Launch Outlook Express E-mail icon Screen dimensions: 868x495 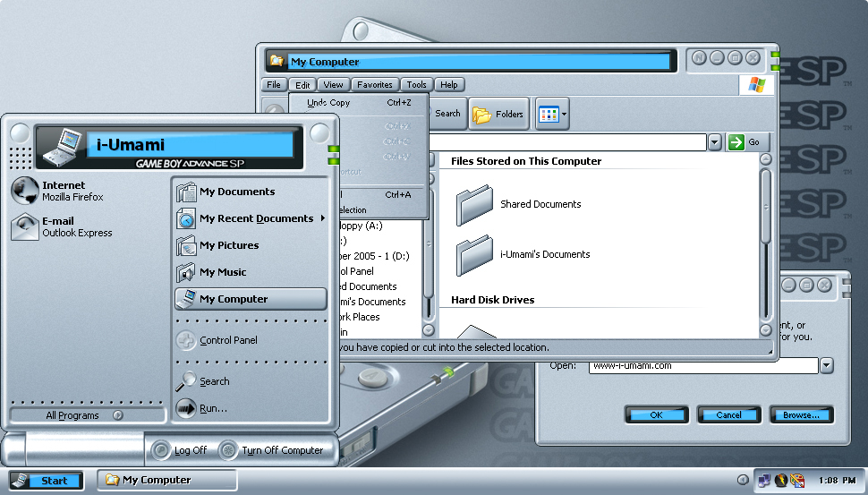25,227
